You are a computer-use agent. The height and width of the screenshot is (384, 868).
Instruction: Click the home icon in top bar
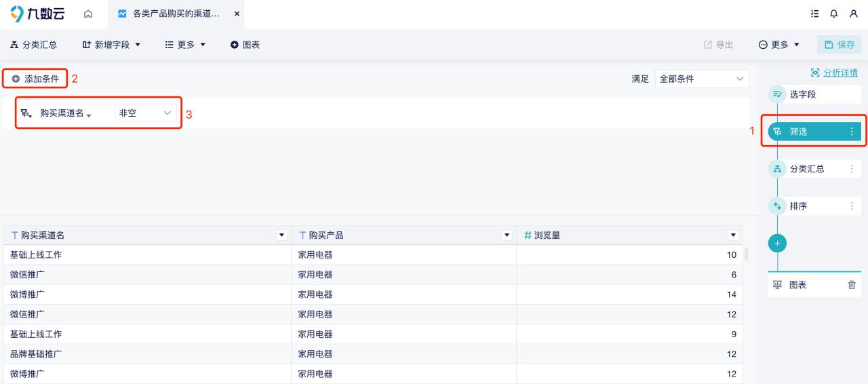point(88,14)
